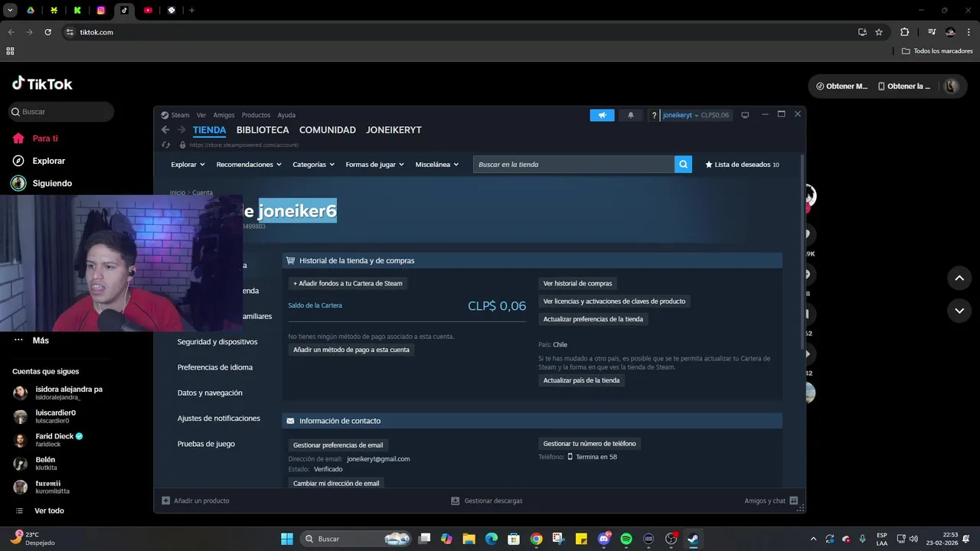The height and width of the screenshot is (551, 980).
Task: Open Steam notifications bell
Action: (631, 115)
